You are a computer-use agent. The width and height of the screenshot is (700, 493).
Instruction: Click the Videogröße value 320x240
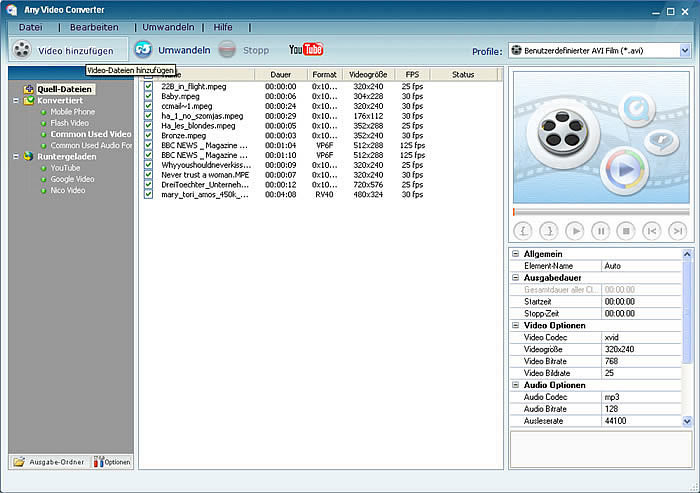[642, 349]
